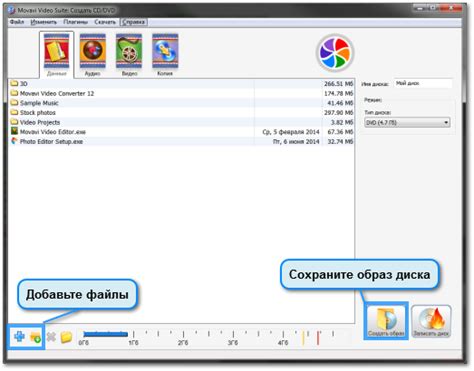Click the 297.90 Мб size value
Screen dimensions: 474x371
pyautogui.click(x=338, y=113)
